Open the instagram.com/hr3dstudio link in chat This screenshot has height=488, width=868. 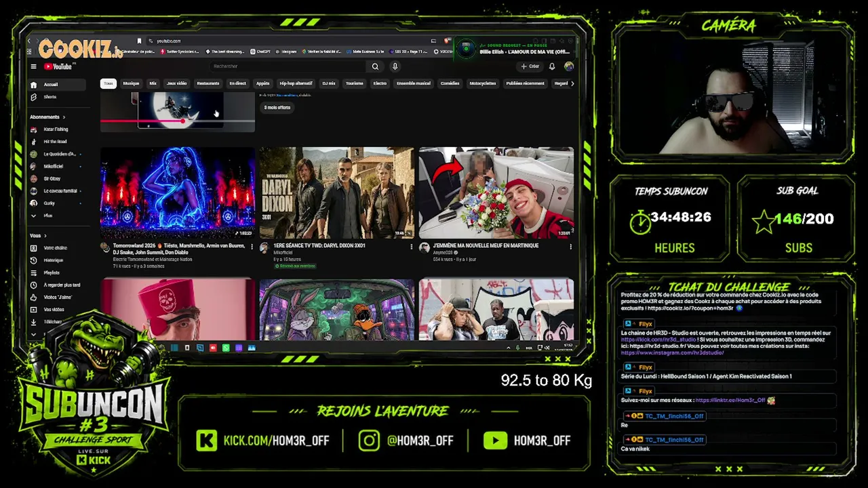click(672, 352)
